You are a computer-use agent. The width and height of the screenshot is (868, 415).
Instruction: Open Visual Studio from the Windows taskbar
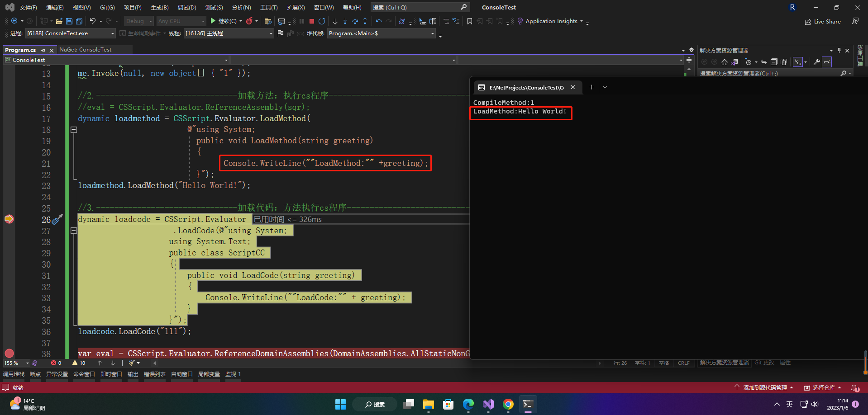pyautogui.click(x=488, y=404)
